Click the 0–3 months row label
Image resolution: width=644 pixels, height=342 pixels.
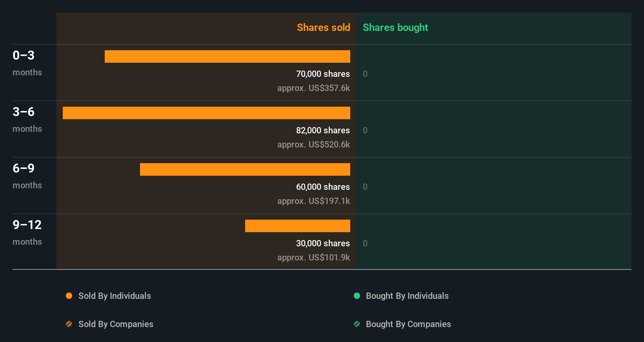click(27, 63)
